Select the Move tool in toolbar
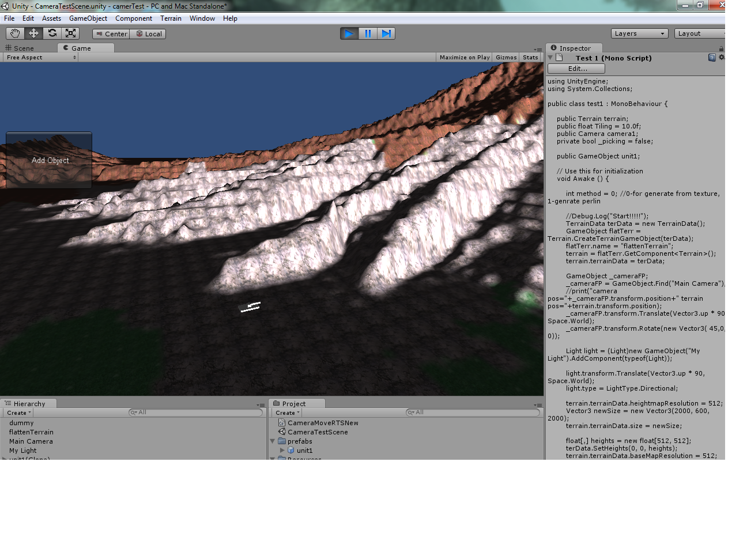 tap(33, 33)
